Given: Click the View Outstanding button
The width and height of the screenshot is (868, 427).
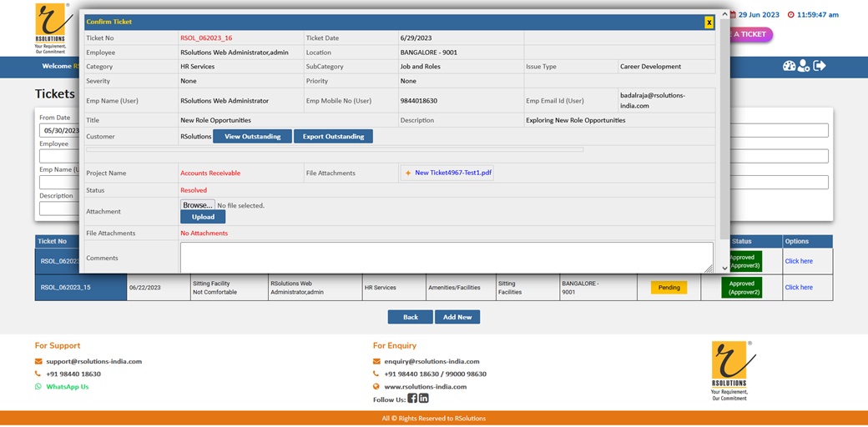Looking at the screenshot, I should pyautogui.click(x=252, y=137).
